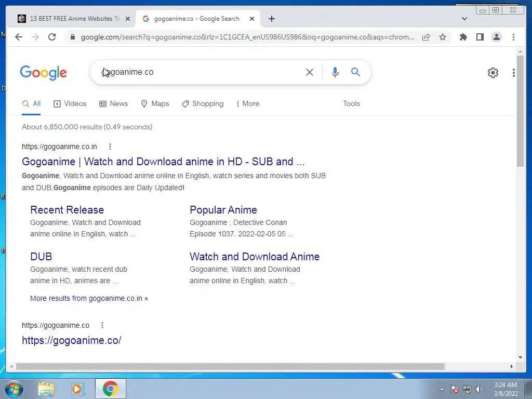Open the Gogoanime Watch and Download result
This screenshot has height=399, width=532.
click(163, 162)
